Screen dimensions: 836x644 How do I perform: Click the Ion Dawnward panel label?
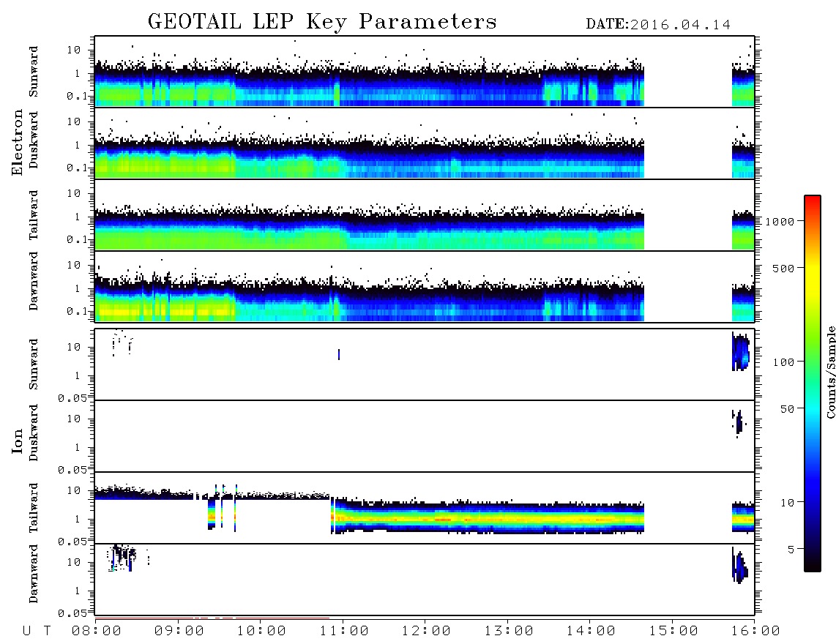coord(34,574)
